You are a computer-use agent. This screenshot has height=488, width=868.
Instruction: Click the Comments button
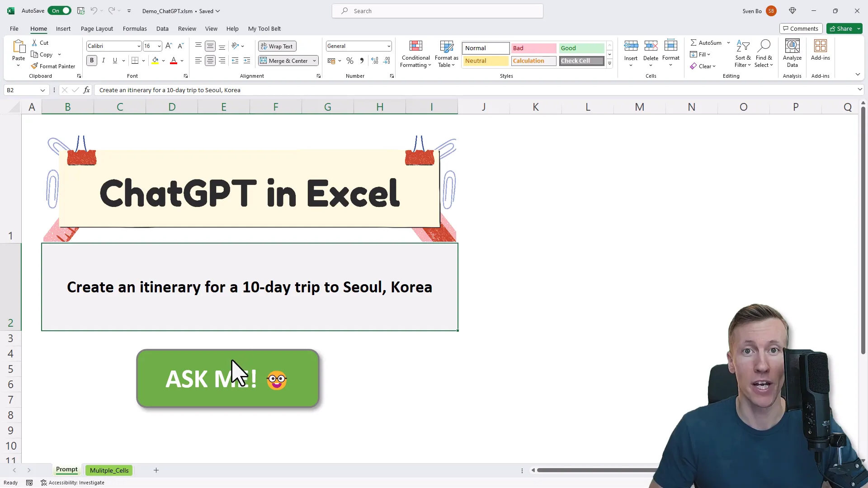tap(801, 28)
